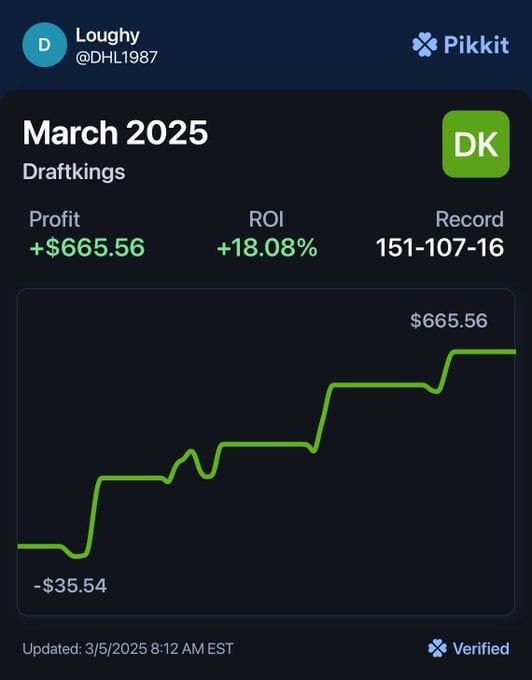Select the Profit stat label
The image size is (532, 680).
pyautogui.click(x=54, y=219)
